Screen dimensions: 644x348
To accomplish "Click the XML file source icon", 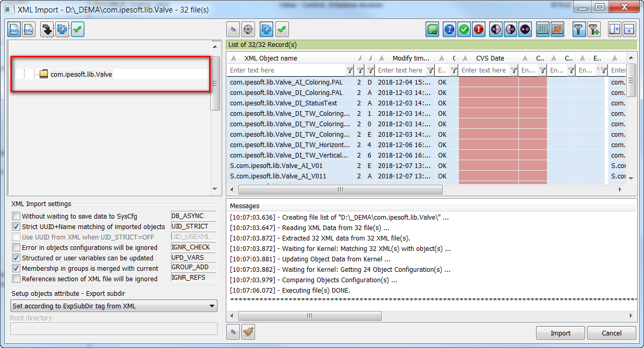I will [x=14, y=30].
